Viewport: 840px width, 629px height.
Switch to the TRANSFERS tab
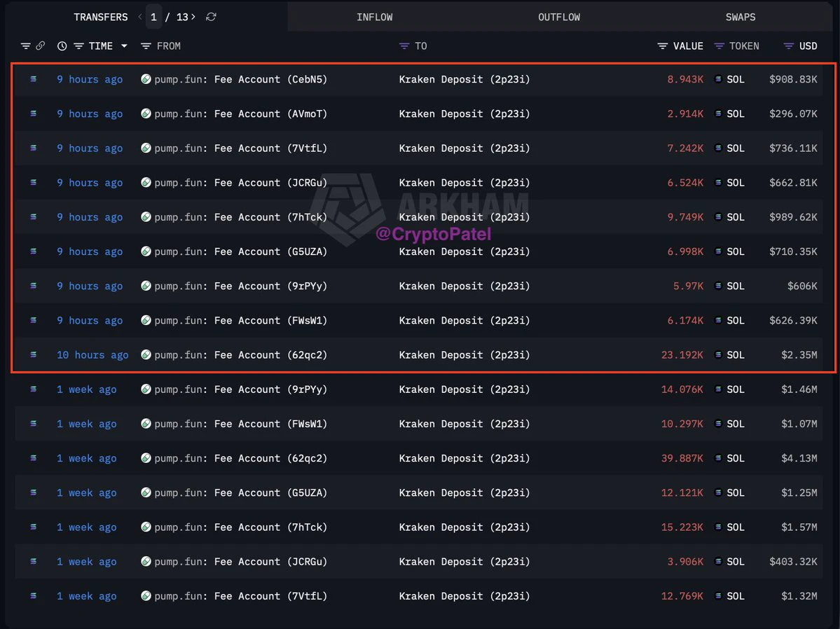(x=101, y=17)
